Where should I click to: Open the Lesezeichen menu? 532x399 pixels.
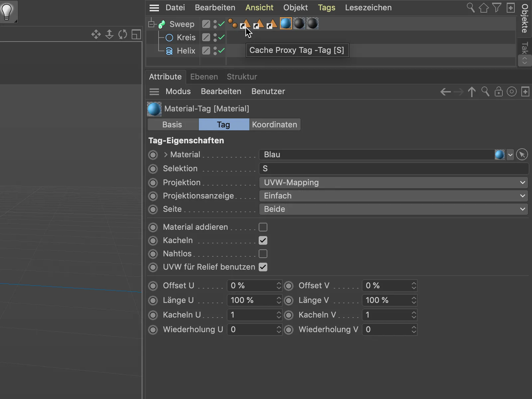[x=368, y=8]
